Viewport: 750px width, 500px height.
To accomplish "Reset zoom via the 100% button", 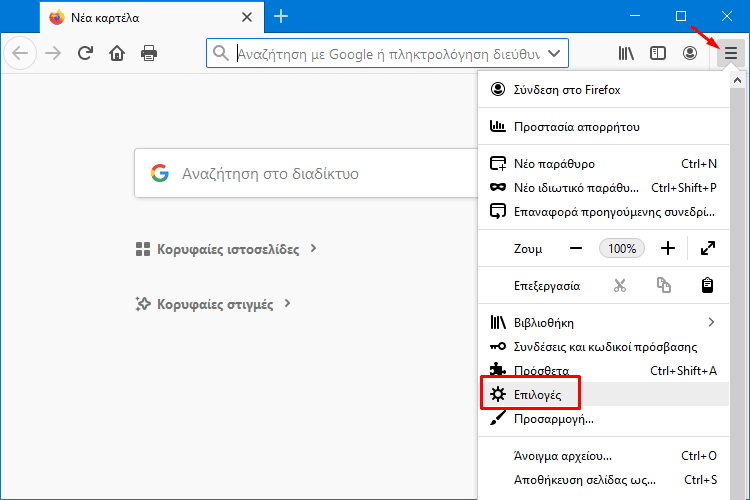I will [x=622, y=248].
